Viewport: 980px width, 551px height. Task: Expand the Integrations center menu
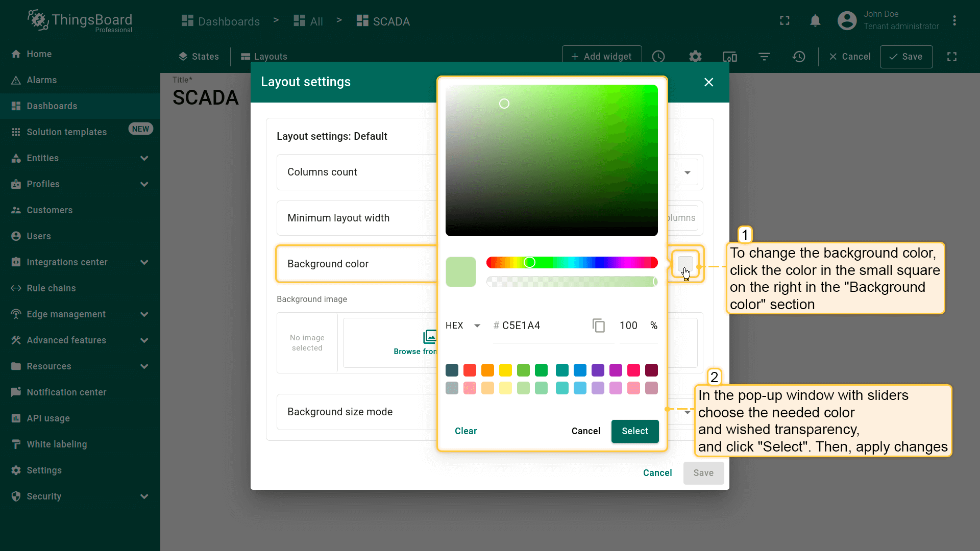point(144,262)
